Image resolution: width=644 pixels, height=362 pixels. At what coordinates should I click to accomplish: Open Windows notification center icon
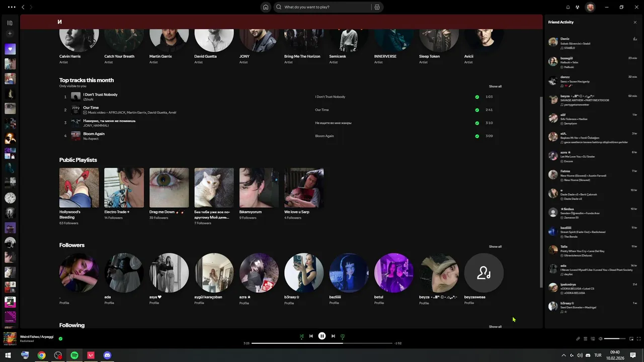(633, 355)
